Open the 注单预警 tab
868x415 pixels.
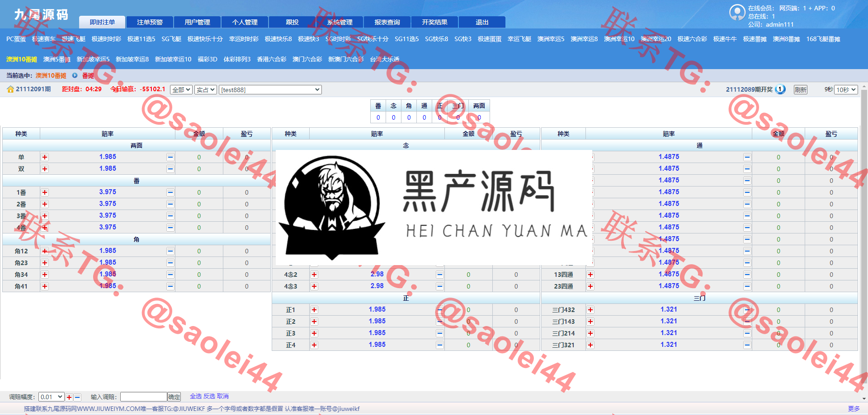click(x=150, y=22)
